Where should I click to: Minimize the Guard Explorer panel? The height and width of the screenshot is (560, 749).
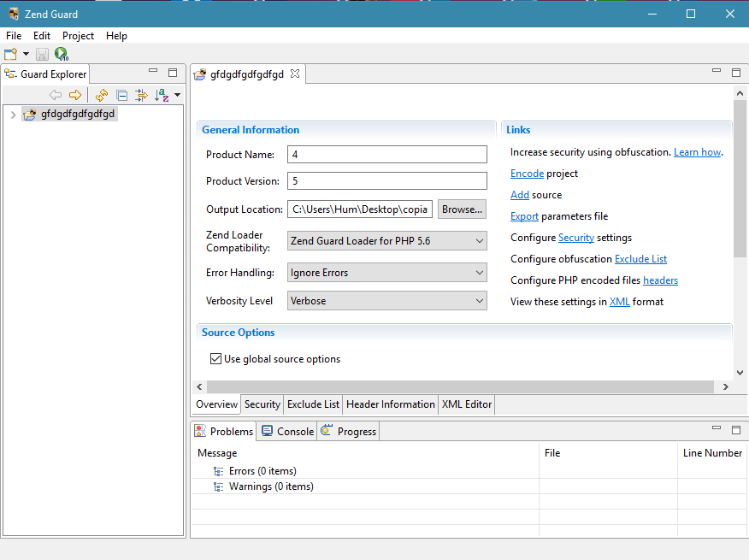(153, 71)
